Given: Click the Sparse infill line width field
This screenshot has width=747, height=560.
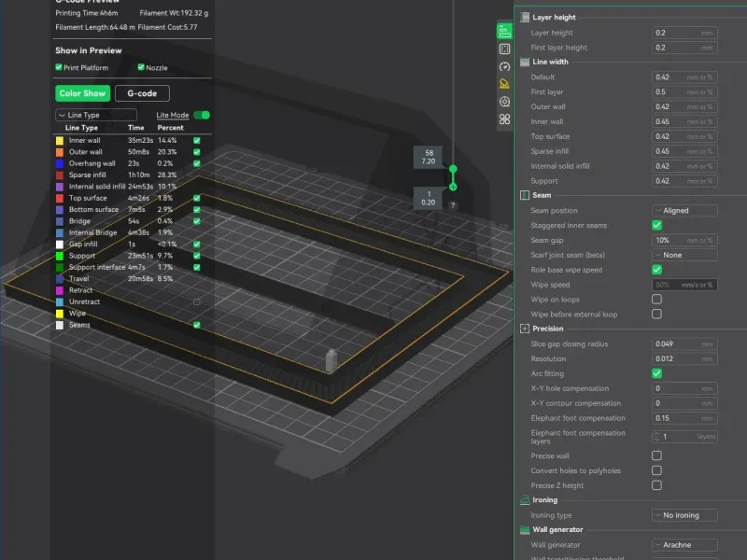Looking at the screenshot, I should (684, 151).
